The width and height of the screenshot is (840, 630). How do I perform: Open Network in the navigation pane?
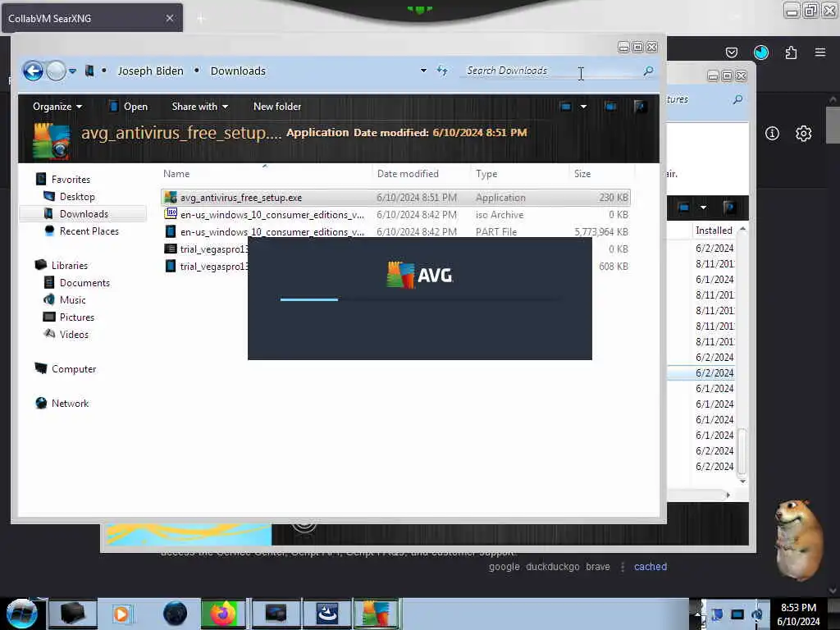click(x=70, y=404)
